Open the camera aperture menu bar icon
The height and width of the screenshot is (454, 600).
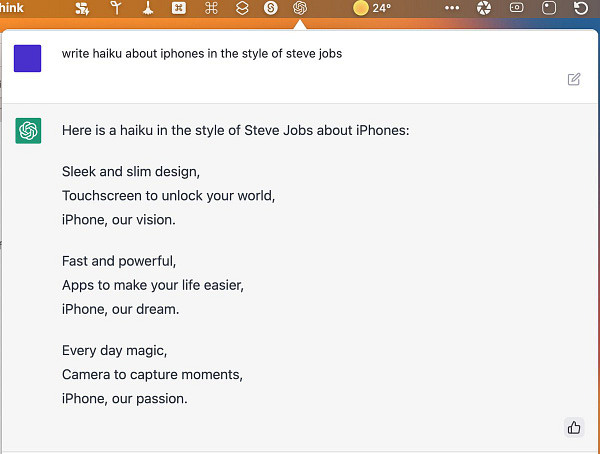pos(484,8)
